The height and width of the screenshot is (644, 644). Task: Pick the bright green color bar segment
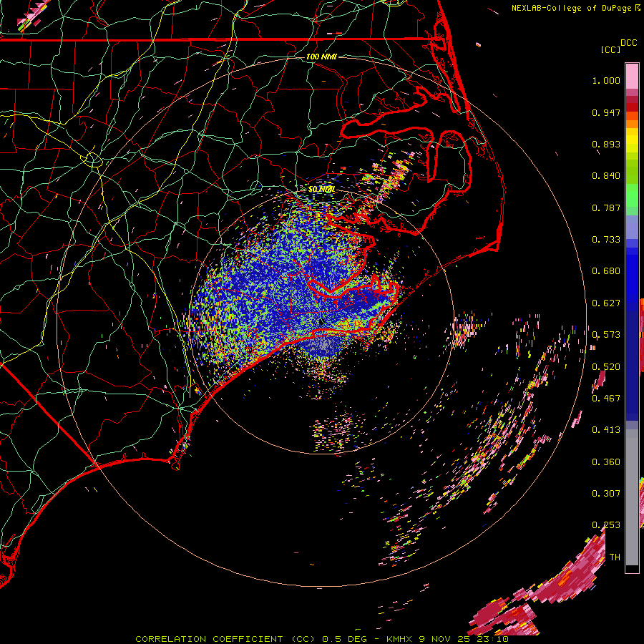click(x=632, y=195)
